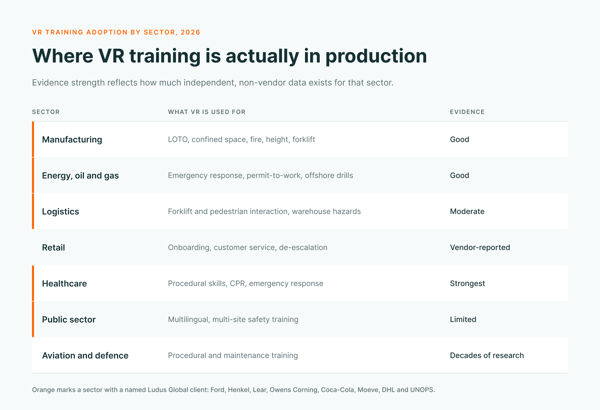Click the 'Moderate' evidence value
600x410 pixels.
click(x=467, y=211)
